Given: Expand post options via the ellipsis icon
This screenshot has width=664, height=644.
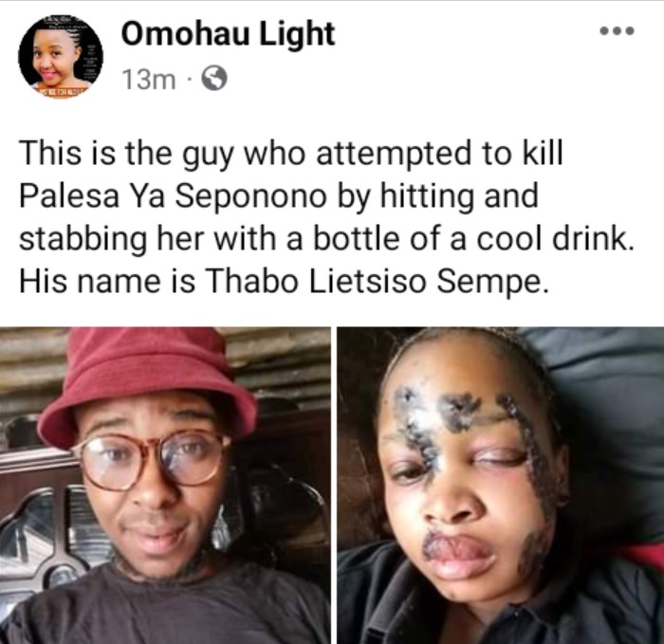Looking at the screenshot, I should [x=617, y=30].
